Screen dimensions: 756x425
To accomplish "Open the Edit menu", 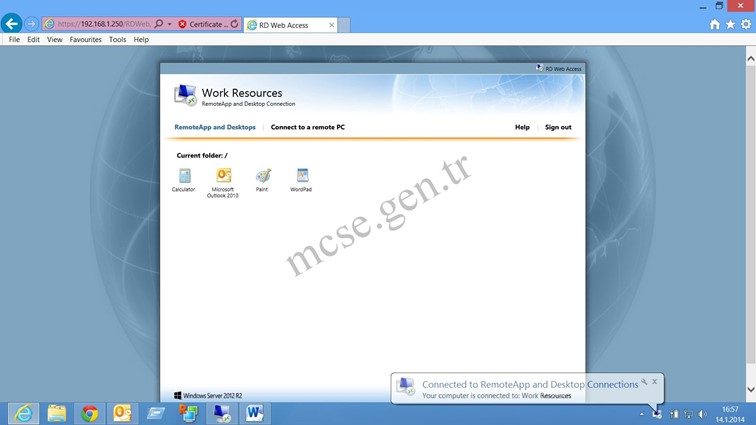I will pyautogui.click(x=33, y=40).
